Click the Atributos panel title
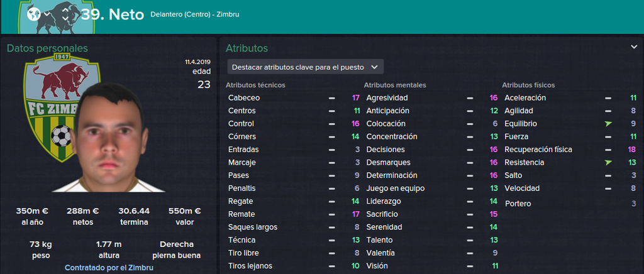 [247, 48]
